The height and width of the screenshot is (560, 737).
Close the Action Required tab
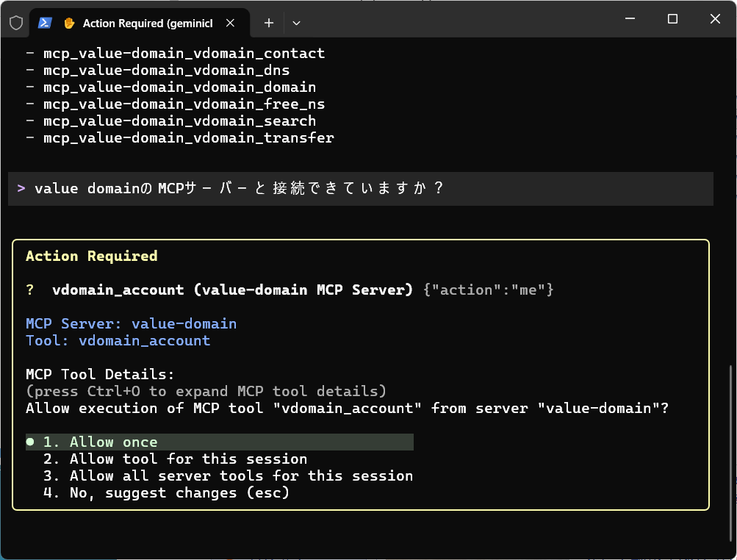pos(230,23)
